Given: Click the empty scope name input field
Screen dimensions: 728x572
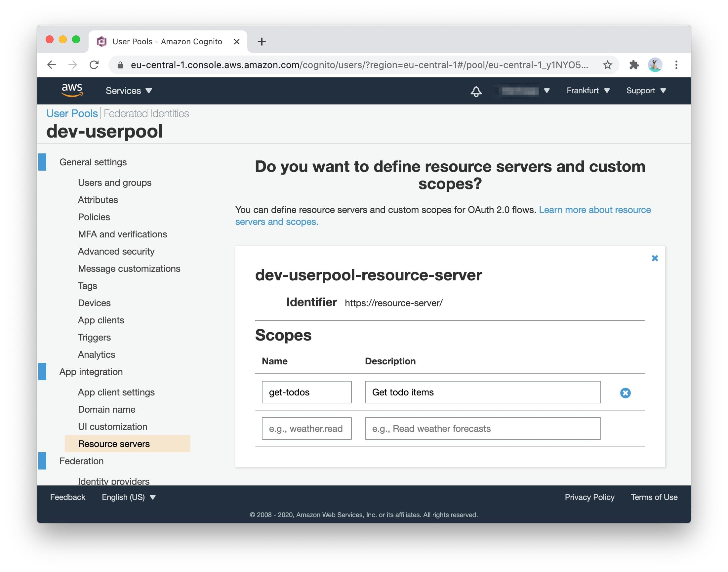Looking at the screenshot, I should coord(306,428).
